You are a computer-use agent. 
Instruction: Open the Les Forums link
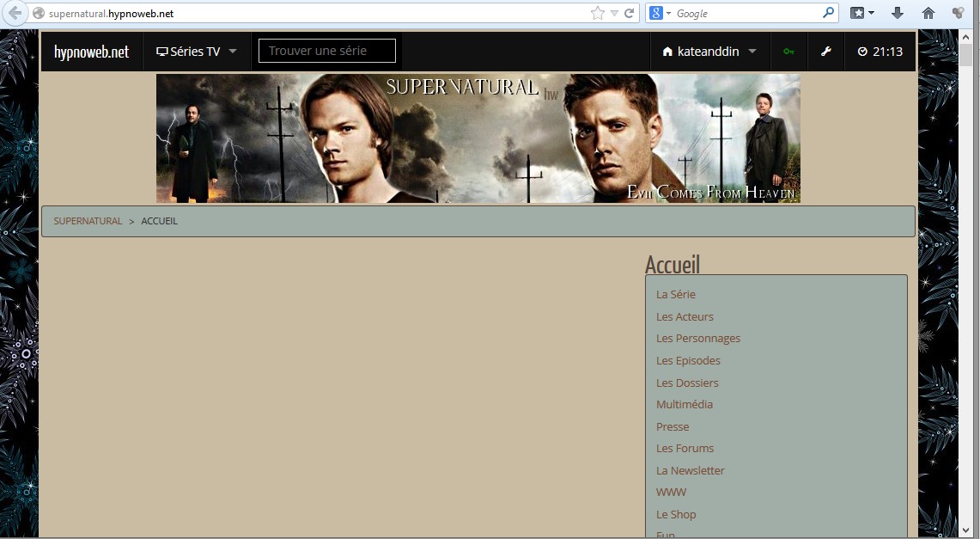coord(685,448)
